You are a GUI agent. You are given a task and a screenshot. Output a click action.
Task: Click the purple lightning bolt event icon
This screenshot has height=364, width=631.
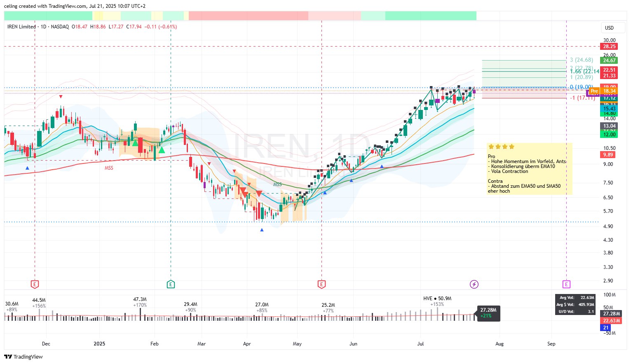tap(474, 284)
